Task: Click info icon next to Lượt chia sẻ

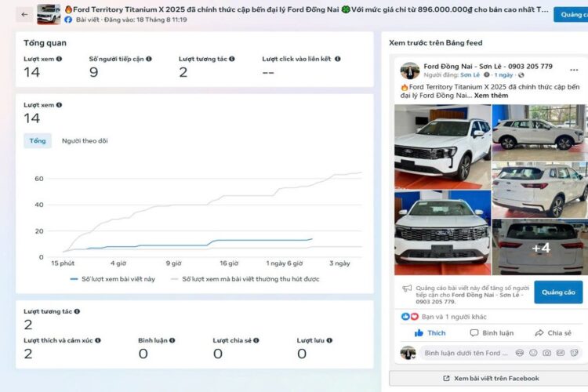Action: pos(256,340)
